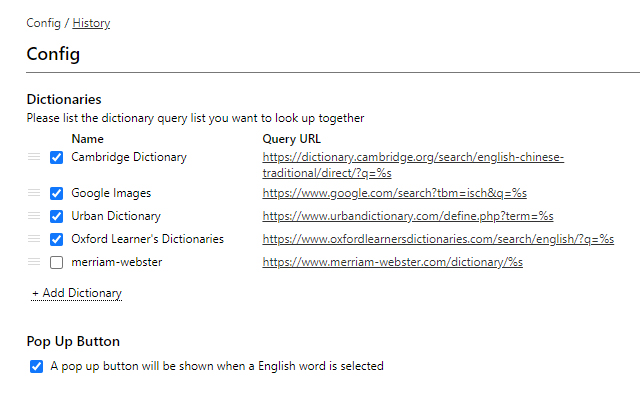This screenshot has height=400, width=640.
Task: Click the pop up button description label
Action: click(x=217, y=366)
